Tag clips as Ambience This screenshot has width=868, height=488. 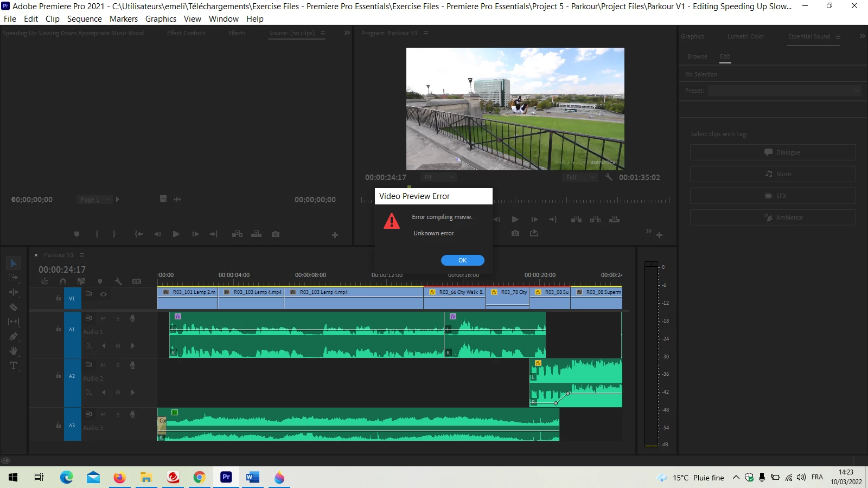773,217
